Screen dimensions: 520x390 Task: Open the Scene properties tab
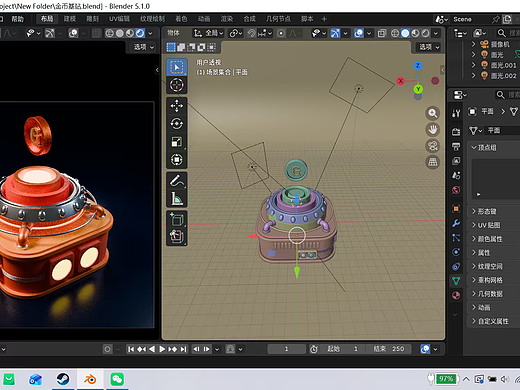point(456,175)
